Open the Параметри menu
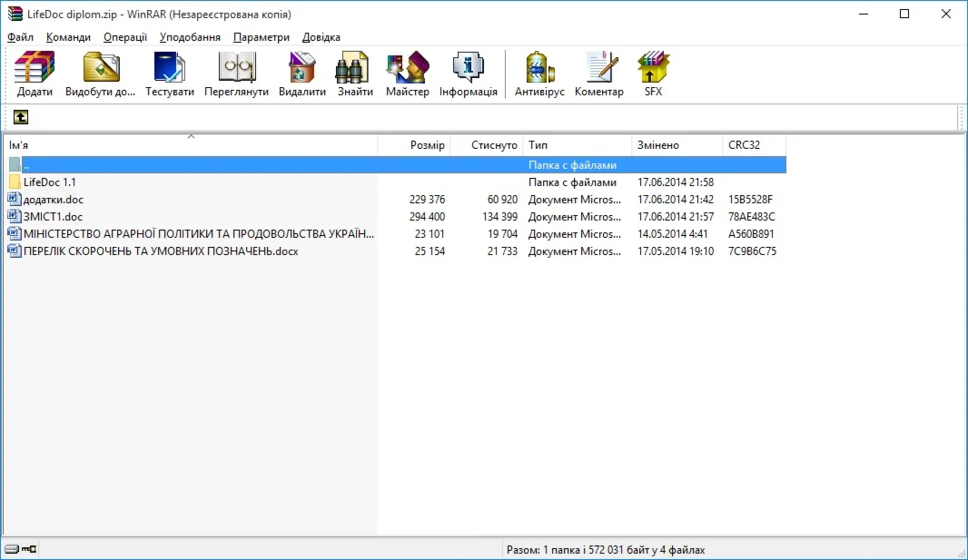This screenshot has width=968, height=560. click(x=262, y=37)
